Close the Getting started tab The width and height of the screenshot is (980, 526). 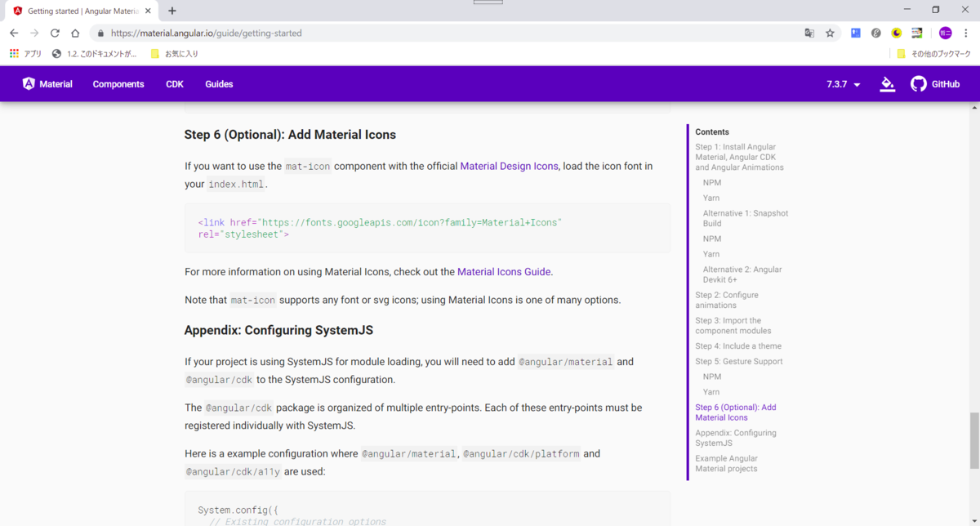click(x=148, y=11)
